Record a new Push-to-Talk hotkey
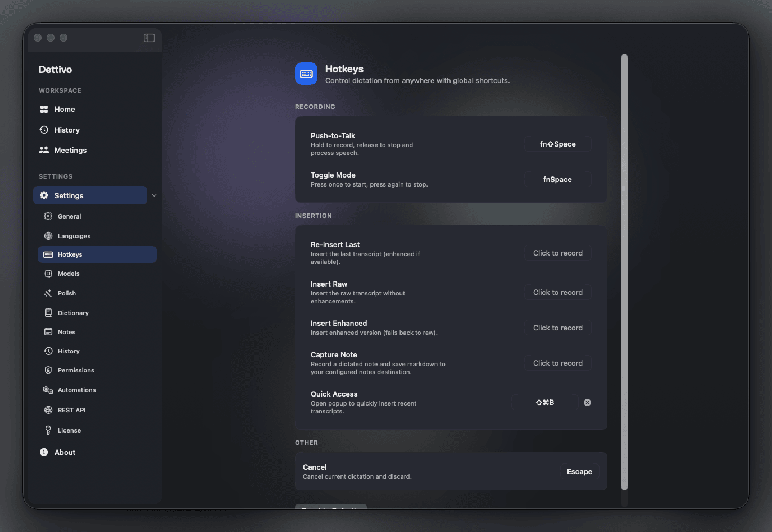This screenshot has width=772, height=532. [558, 144]
